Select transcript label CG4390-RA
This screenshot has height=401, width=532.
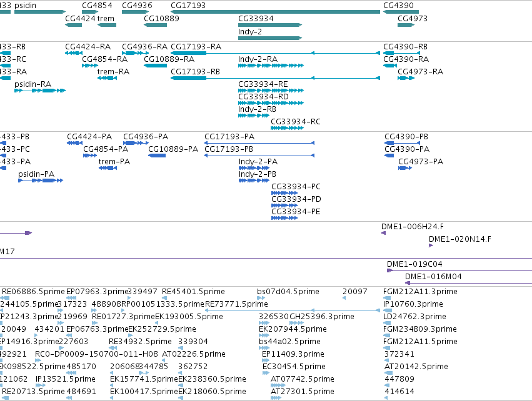406,59
